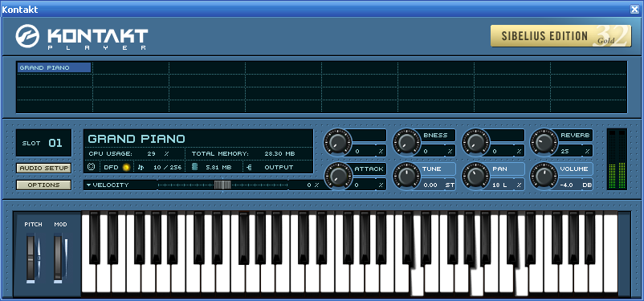Select the GRAND PIANO entry in multi rack
The width and height of the screenshot is (644, 301).
click(x=55, y=67)
